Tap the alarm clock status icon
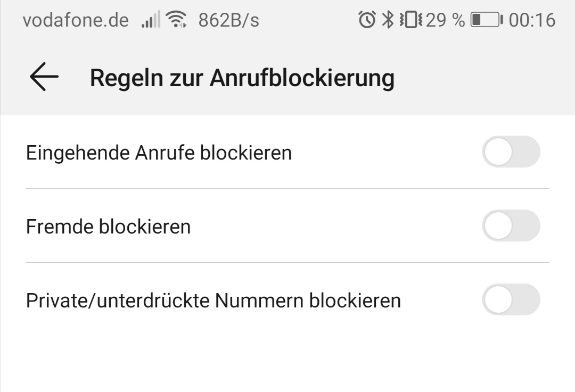This screenshot has height=392, width=575. tap(367, 20)
